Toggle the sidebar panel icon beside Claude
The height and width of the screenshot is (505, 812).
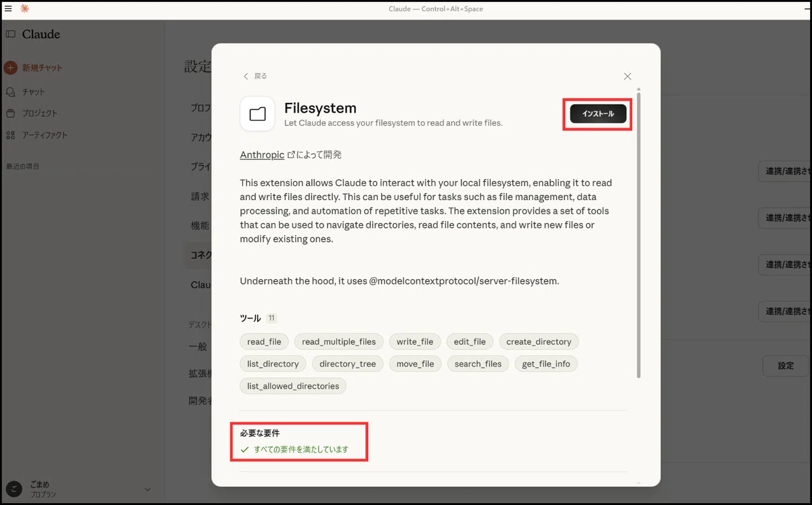click(10, 34)
